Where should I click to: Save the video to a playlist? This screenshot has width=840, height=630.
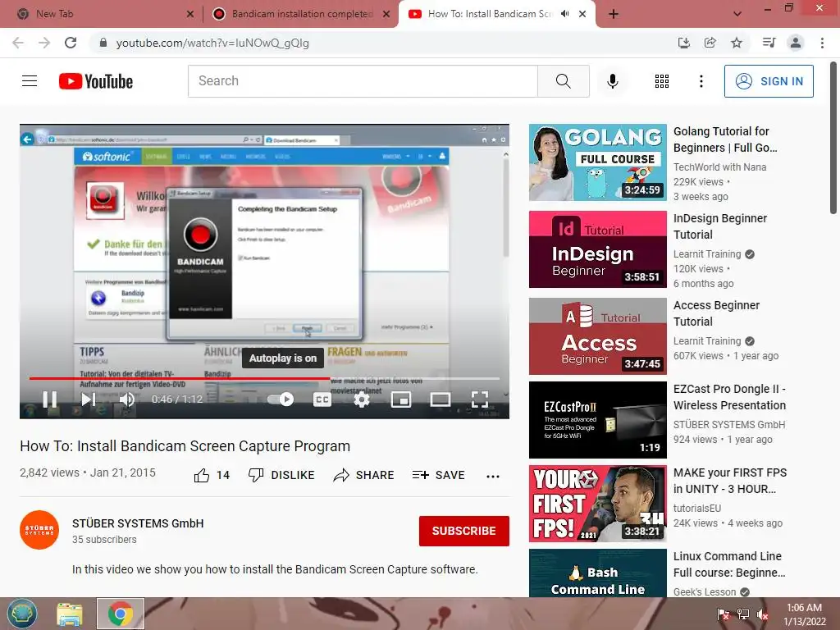pos(438,475)
